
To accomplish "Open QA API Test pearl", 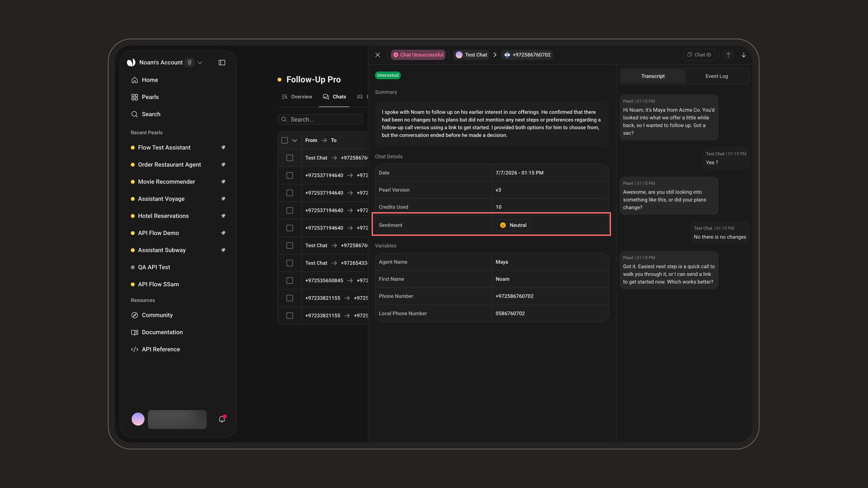I will [154, 267].
